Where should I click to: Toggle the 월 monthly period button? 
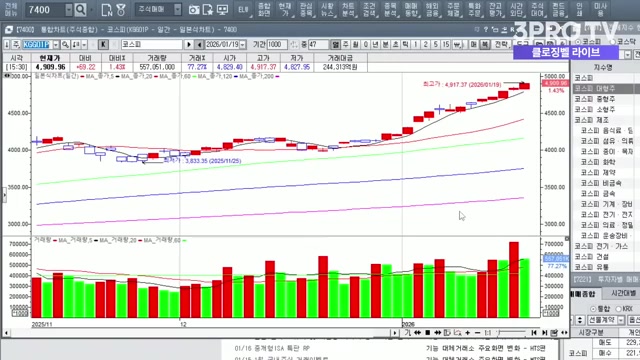pos(356,44)
